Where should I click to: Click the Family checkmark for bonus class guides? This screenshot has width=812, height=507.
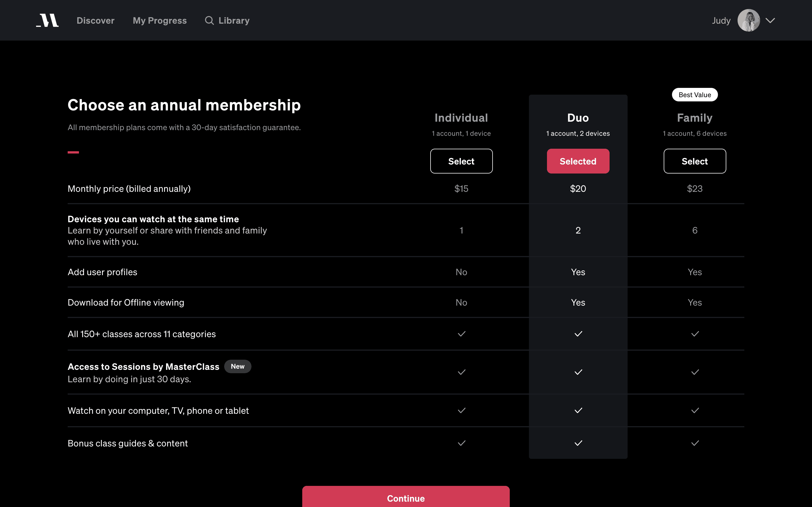pyautogui.click(x=695, y=443)
